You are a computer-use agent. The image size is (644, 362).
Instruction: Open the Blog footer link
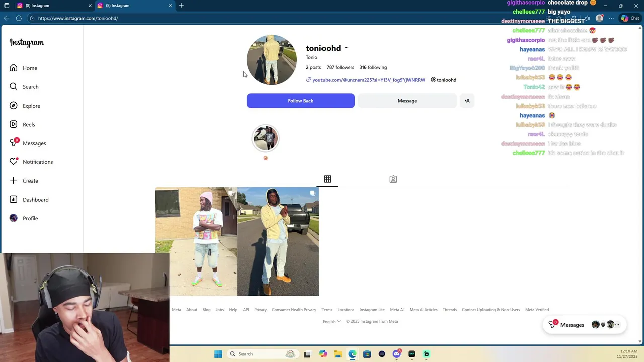pyautogui.click(x=206, y=310)
